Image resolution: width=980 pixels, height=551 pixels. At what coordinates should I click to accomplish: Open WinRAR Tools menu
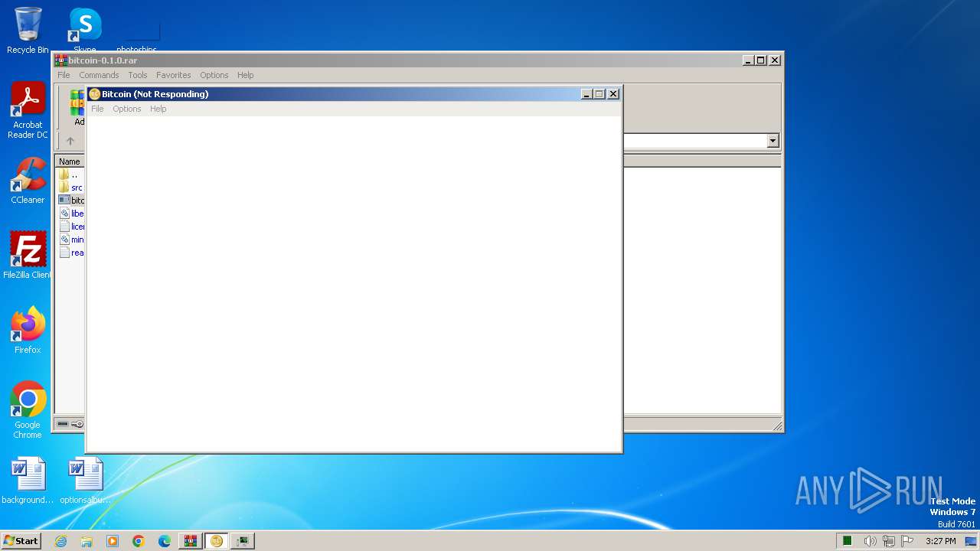point(138,75)
